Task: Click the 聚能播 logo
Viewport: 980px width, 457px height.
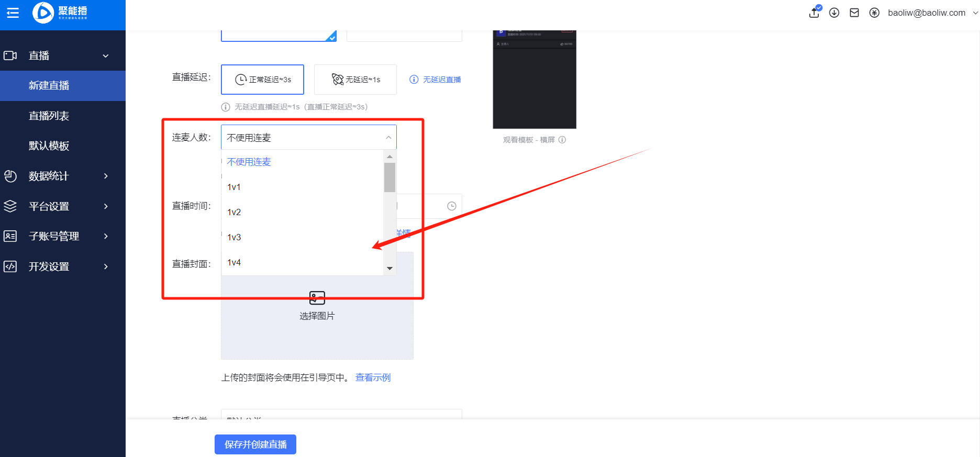Action: (x=60, y=13)
